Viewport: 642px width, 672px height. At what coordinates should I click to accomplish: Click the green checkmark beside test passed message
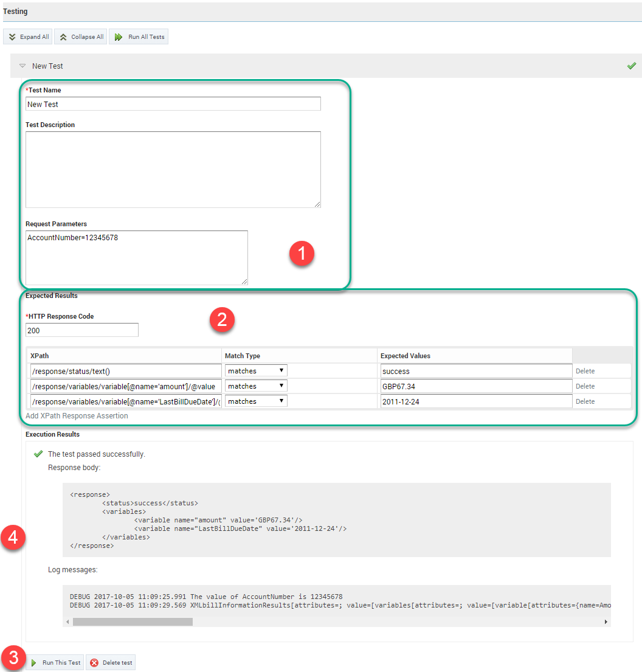click(38, 454)
